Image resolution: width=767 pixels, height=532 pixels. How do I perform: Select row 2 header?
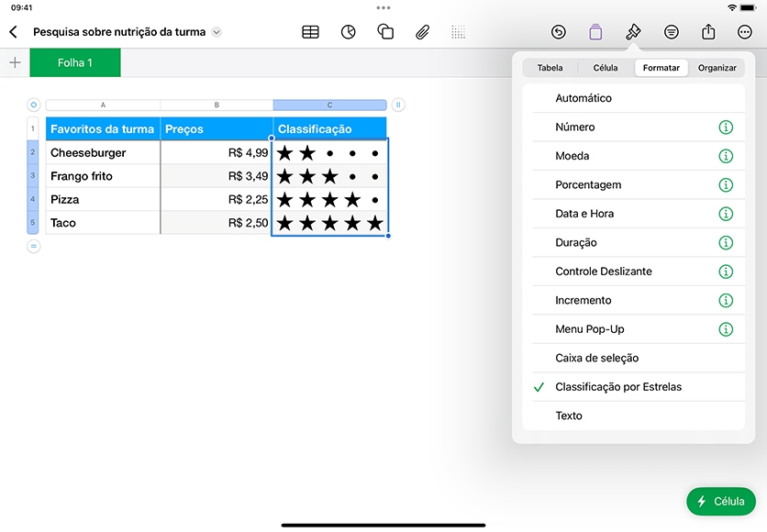[33, 152]
